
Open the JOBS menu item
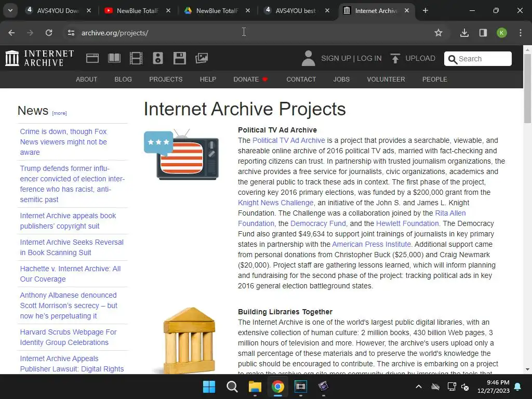pos(341,79)
